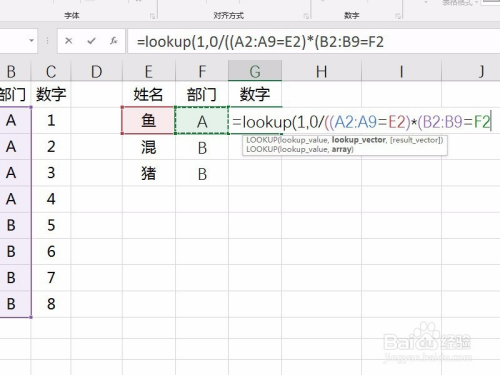Select column D header

pyautogui.click(x=96, y=71)
